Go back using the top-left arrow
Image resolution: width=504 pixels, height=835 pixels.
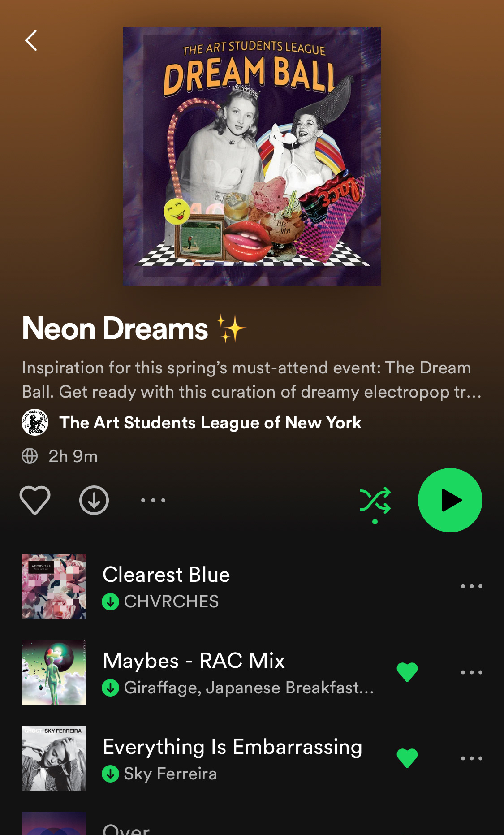[x=31, y=40]
